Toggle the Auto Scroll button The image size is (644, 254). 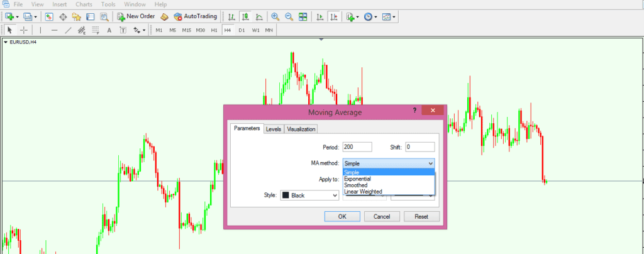pos(319,17)
